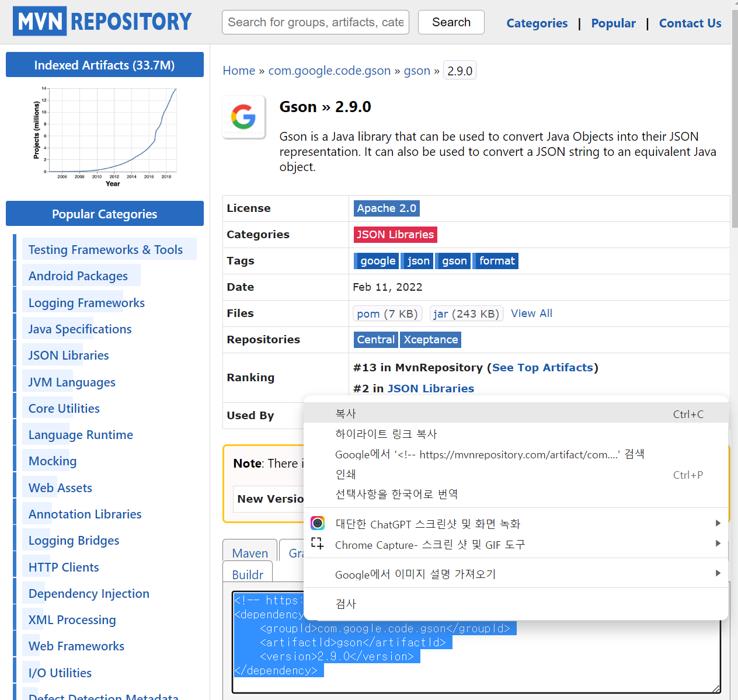This screenshot has height=700, width=738.
Task: Open the View All files link
Action: (531, 314)
